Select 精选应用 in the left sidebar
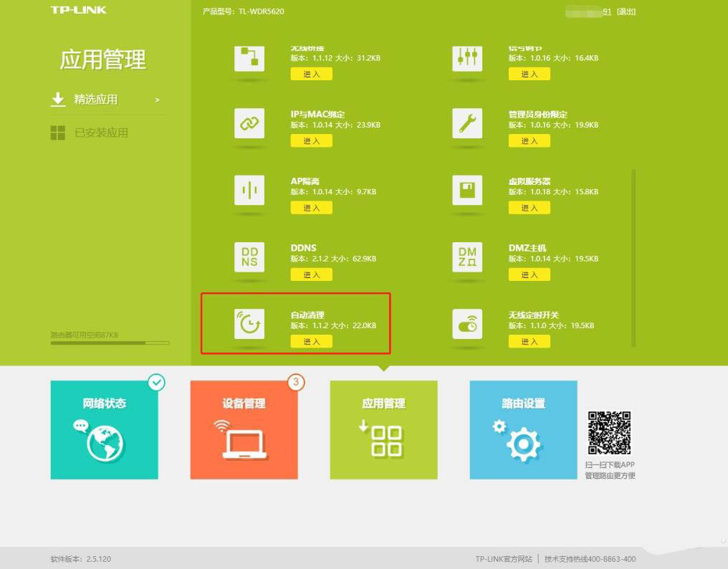The height and width of the screenshot is (569, 728). pyautogui.click(x=96, y=100)
